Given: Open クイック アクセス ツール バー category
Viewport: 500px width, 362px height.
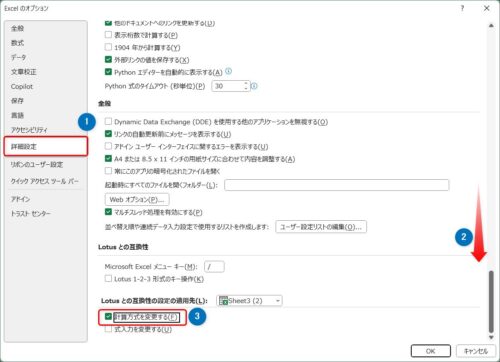Looking at the screenshot, I should pos(45,181).
